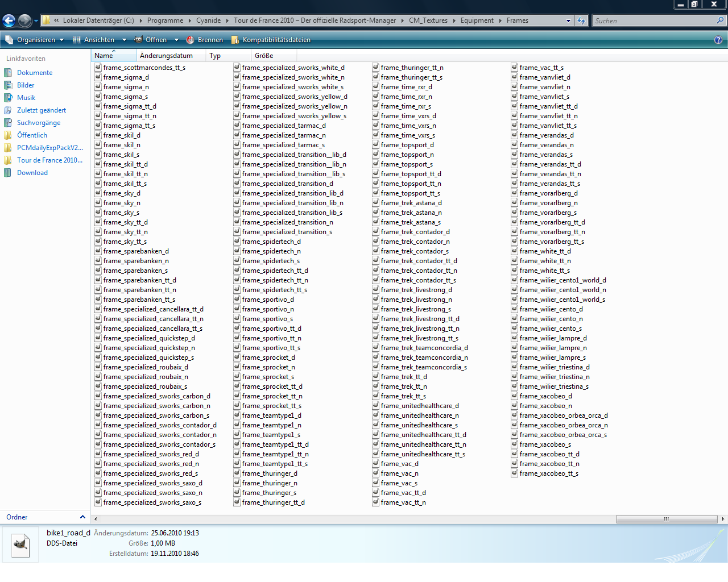Screen dimensions: 728x582
Task: Click the Equipment folder in address path
Action: pyautogui.click(x=477, y=20)
